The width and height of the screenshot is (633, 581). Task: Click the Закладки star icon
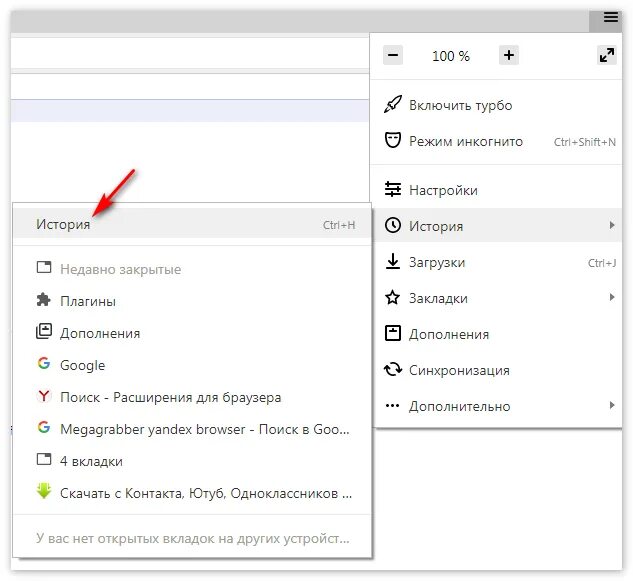392,298
